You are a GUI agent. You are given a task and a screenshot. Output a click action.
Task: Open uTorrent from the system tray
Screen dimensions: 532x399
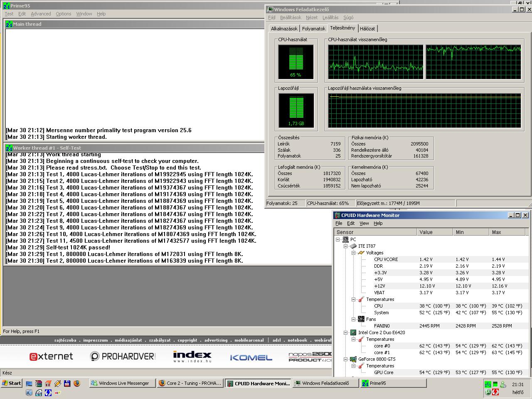tap(488, 392)
